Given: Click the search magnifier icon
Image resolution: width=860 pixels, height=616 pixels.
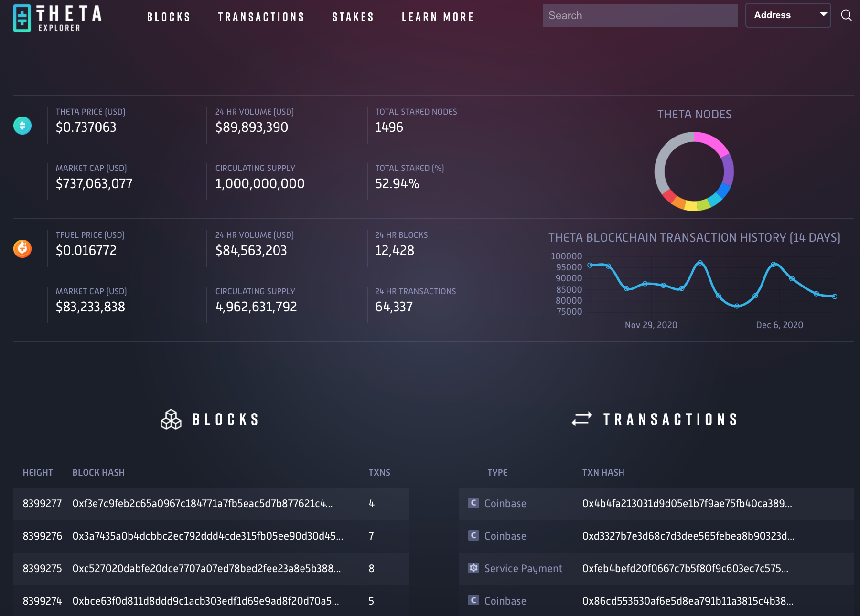Looking at the screenshot, I should (x=846, y=15).
